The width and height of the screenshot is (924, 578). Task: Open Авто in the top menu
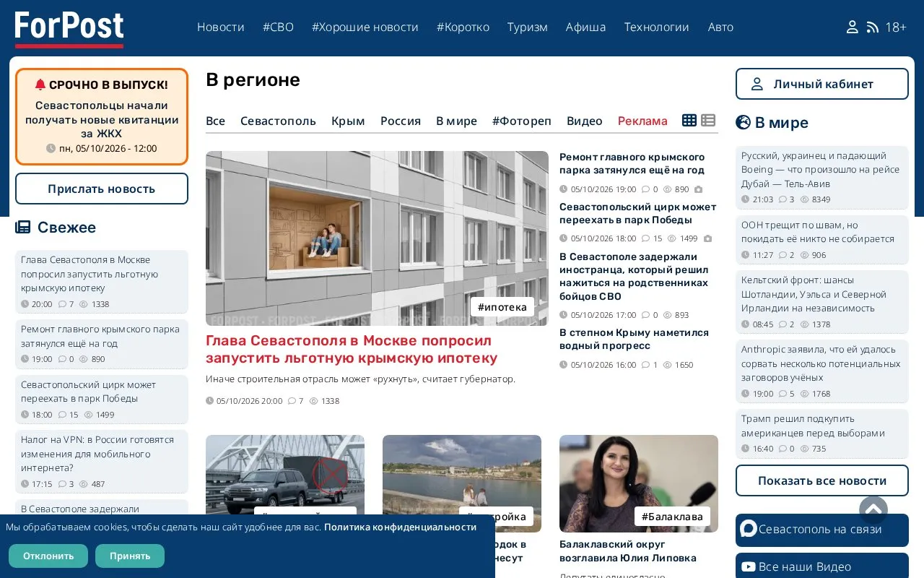point(720,27)
